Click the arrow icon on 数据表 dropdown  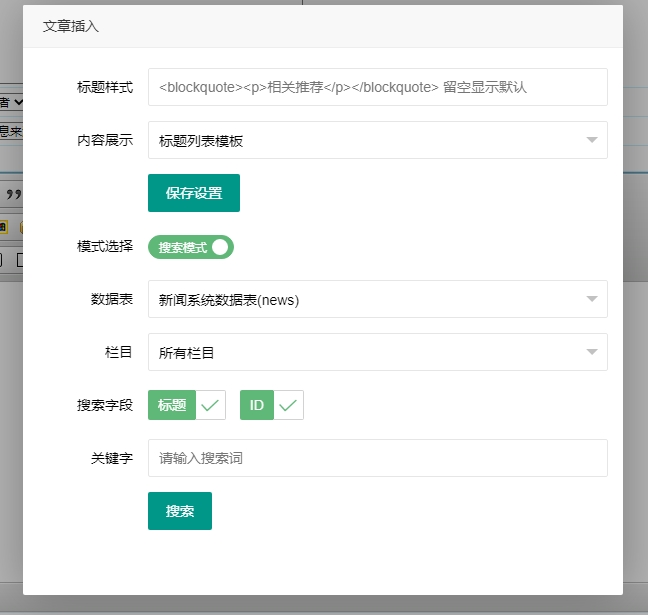point(592,299)
